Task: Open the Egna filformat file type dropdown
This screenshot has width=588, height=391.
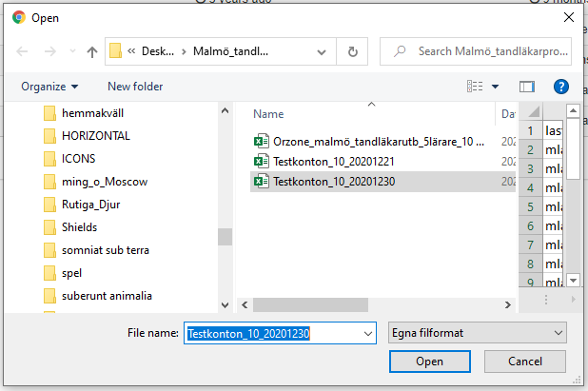Action: 478,333
